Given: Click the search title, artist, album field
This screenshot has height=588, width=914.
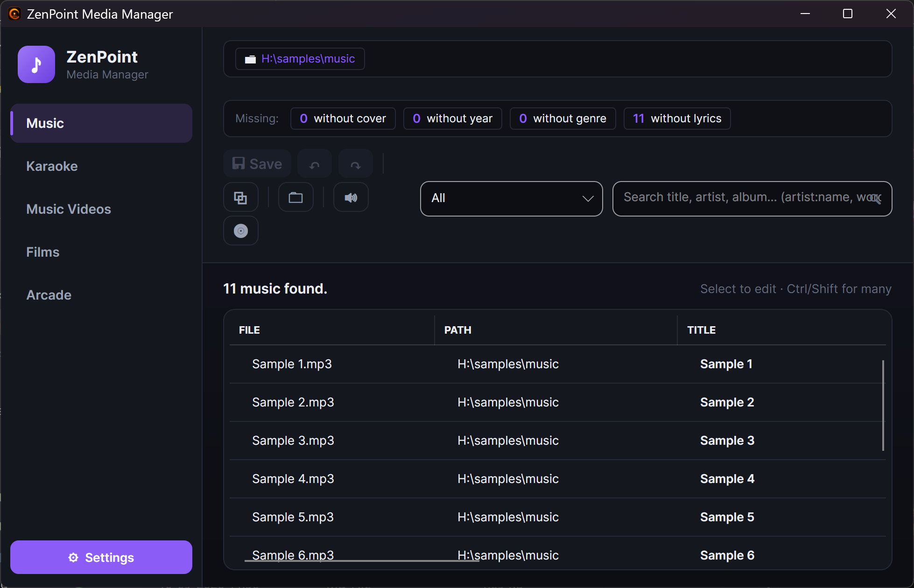Looking at the screenshot, I should (752, 199).
